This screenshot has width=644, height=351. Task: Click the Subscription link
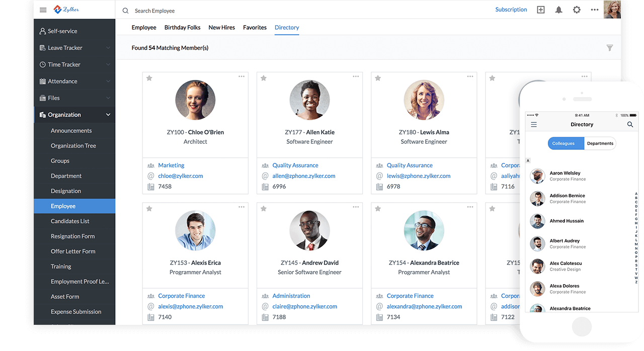pos(511,9)
